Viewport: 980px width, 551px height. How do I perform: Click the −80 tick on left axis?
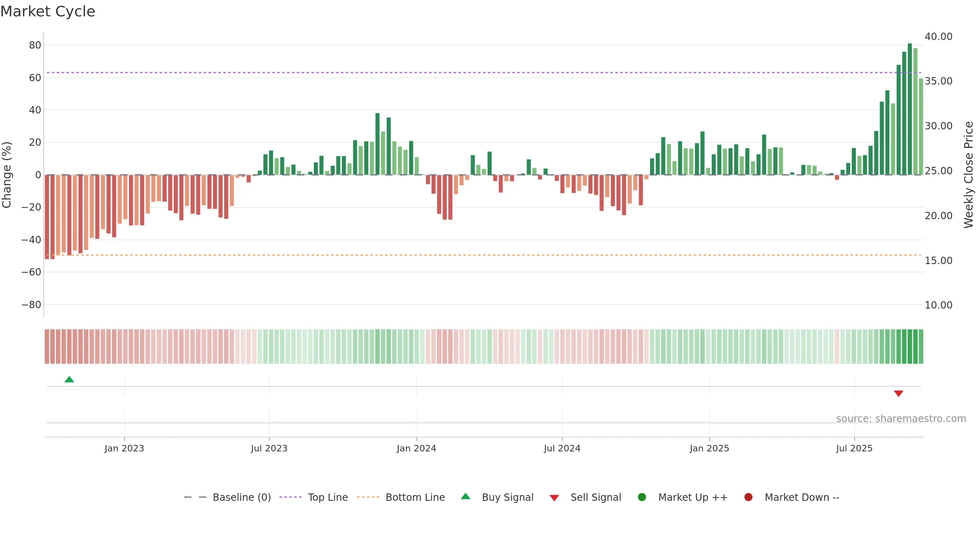31,305
